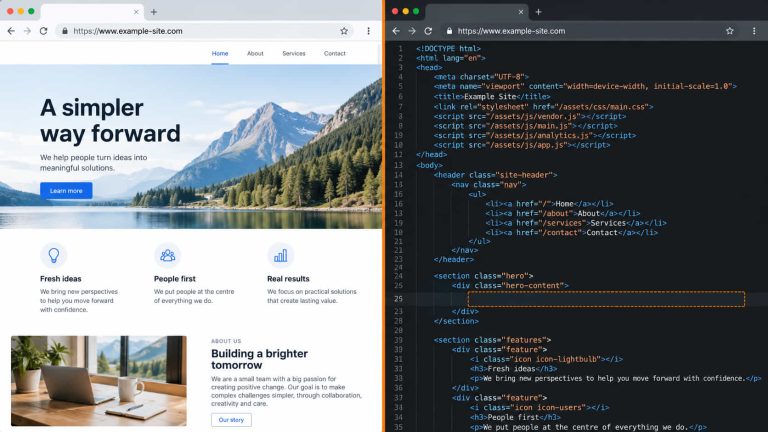Click the padlock icon in left browser address bar
The width and height of the screenshot is (768, 432).
click(65, 31)
